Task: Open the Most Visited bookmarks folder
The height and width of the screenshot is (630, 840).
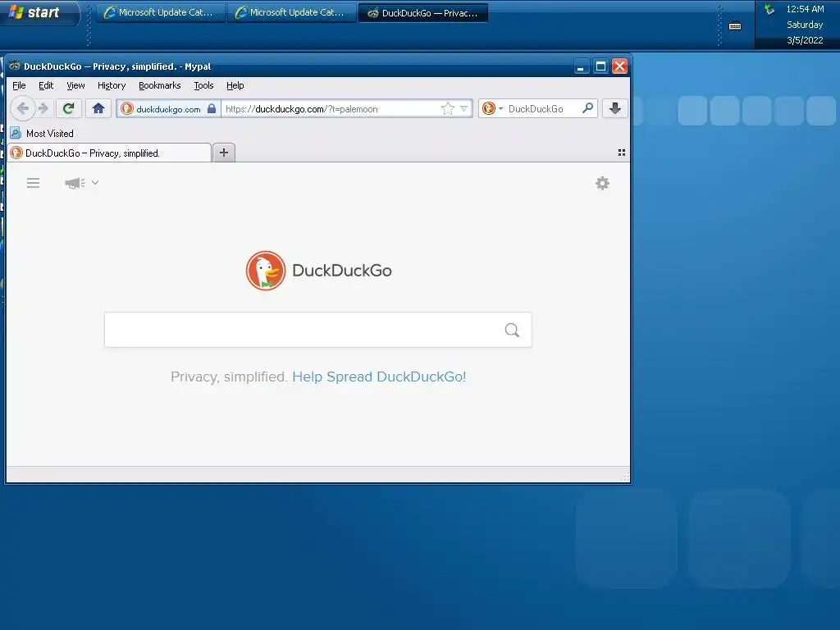Action: pyautogui.click(x=42, y=134)
